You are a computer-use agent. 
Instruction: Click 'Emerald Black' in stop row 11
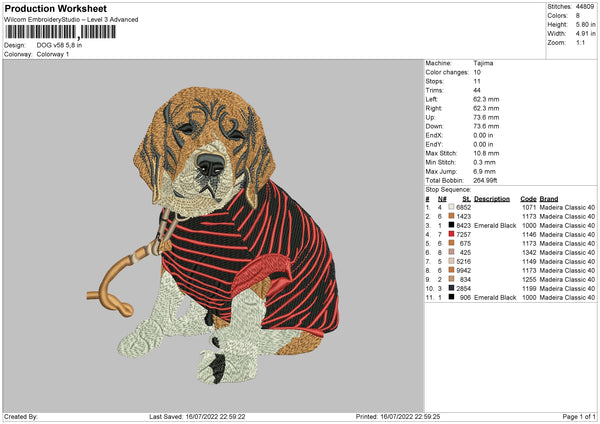[495, 297]
